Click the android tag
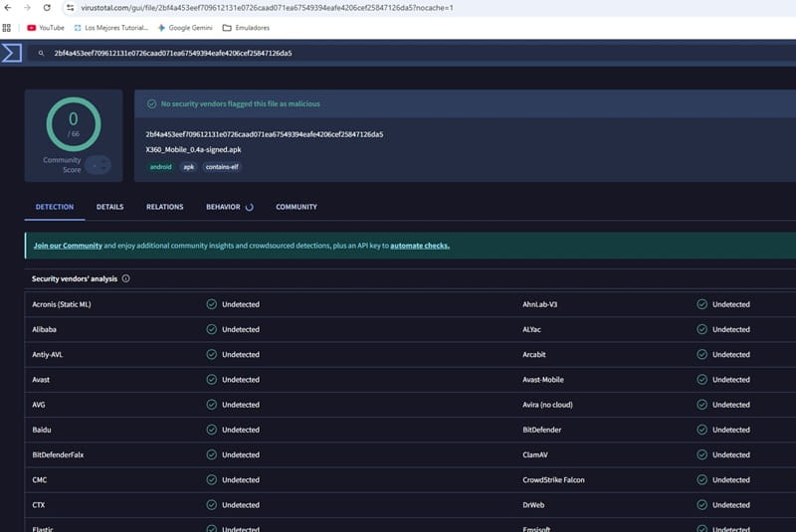This screenshot has width=796, height=532. [x=160, y=167]
